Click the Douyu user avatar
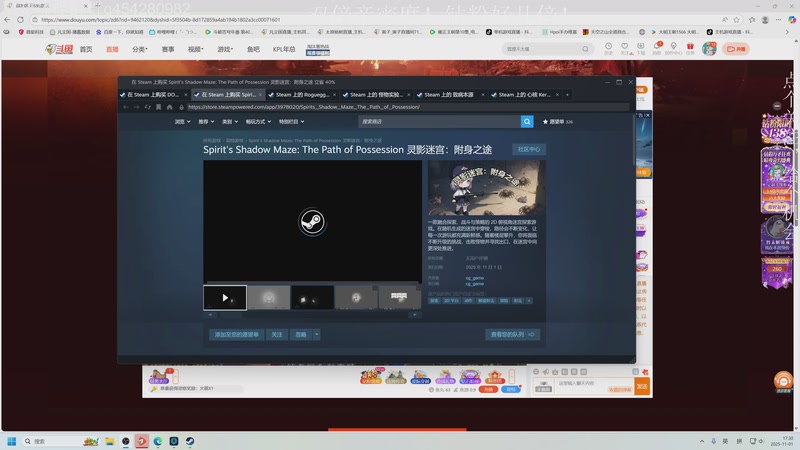The width and height of the screenshot is (800, 450). (x=709, y=48)
